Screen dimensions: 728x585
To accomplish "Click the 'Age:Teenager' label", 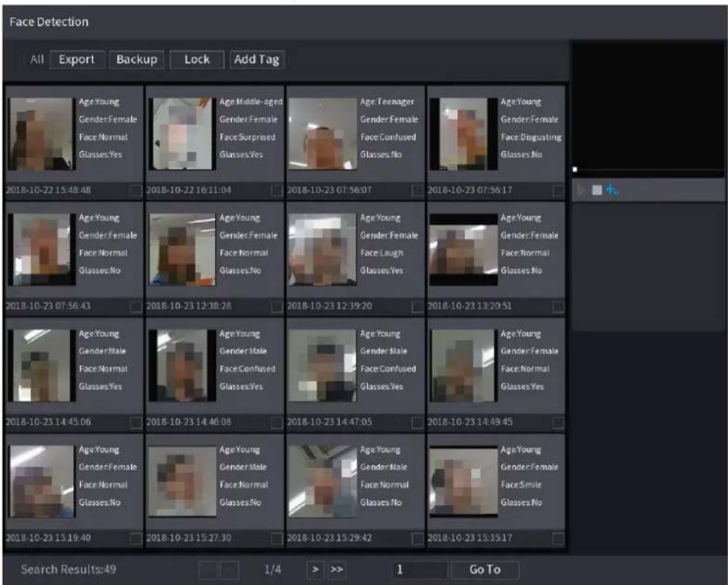I will coord(387,101).
